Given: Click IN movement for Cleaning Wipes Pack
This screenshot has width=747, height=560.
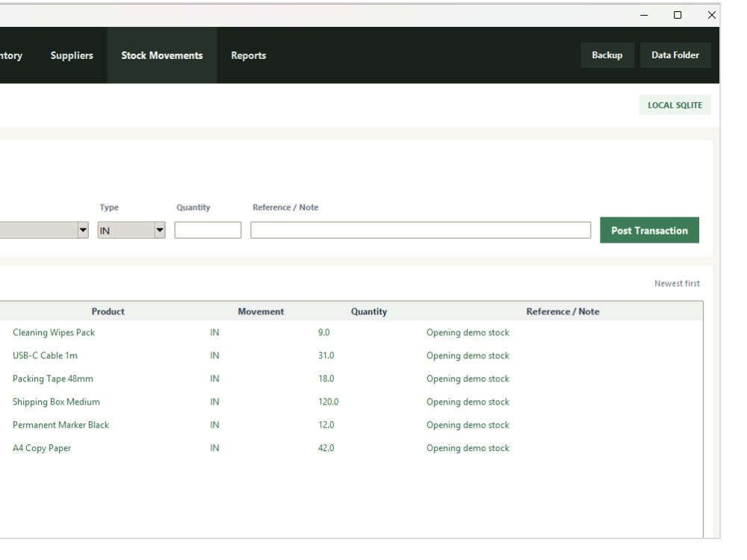Looking at the screenshot, I should coord(215,332).
